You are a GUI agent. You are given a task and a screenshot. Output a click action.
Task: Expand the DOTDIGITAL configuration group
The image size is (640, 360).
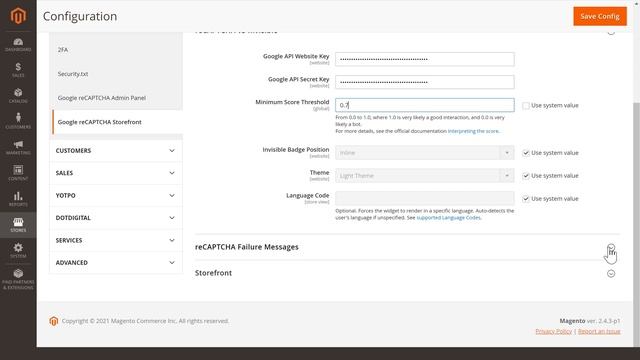click(x=116, y=218)
